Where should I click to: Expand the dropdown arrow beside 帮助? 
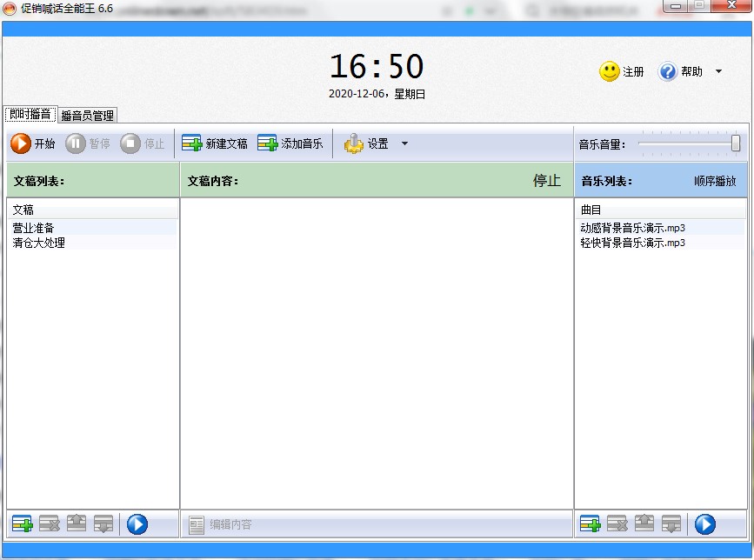click(x=718, y=71)
